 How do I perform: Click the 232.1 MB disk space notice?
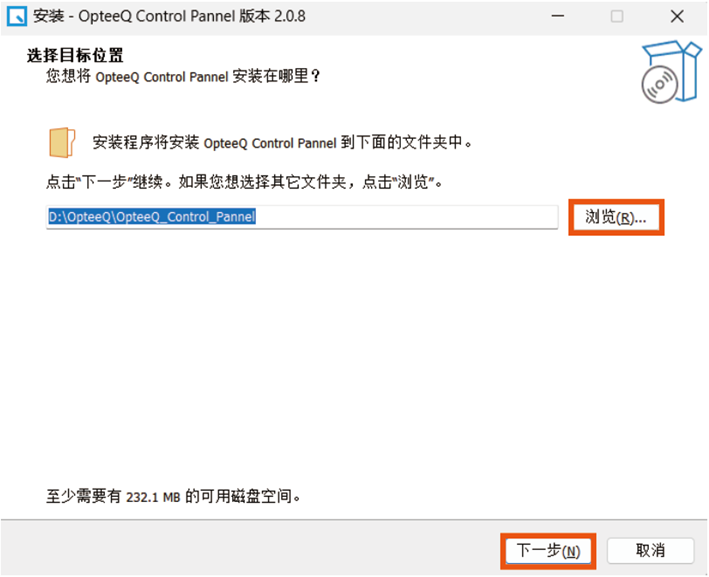coord(174,496)
